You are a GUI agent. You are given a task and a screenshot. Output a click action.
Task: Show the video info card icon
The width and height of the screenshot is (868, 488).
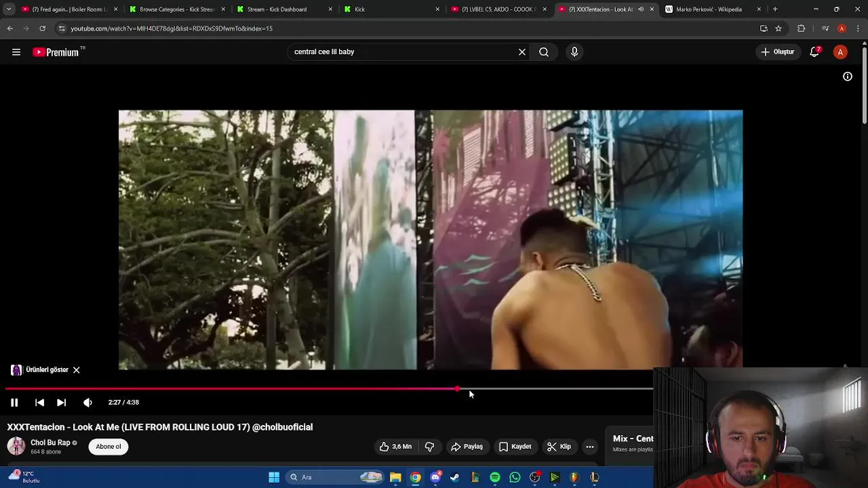click(x=848, y=77)
